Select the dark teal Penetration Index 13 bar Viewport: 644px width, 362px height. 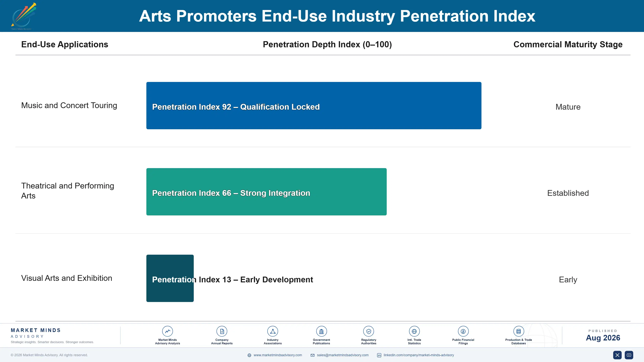click(x=170, y=278)
